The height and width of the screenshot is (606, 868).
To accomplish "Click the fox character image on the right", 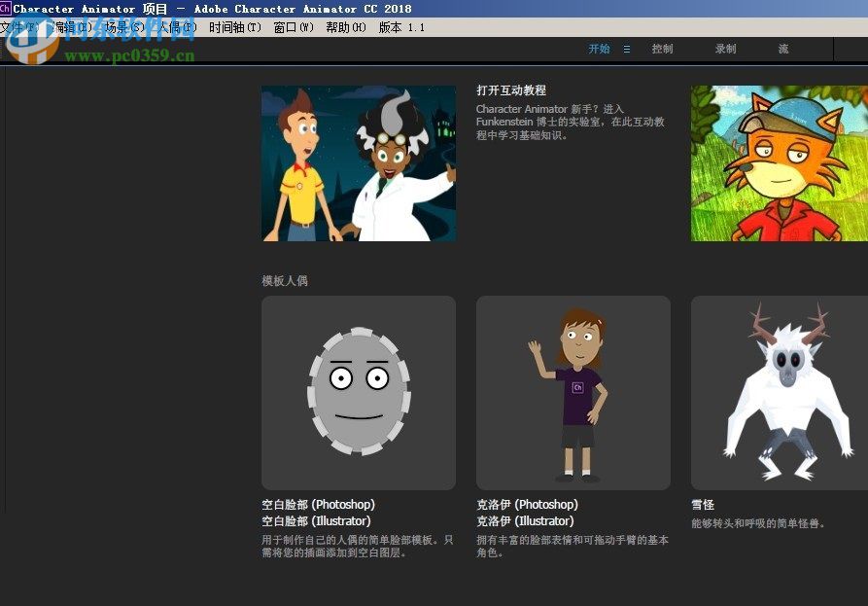I will click(778, 162).
